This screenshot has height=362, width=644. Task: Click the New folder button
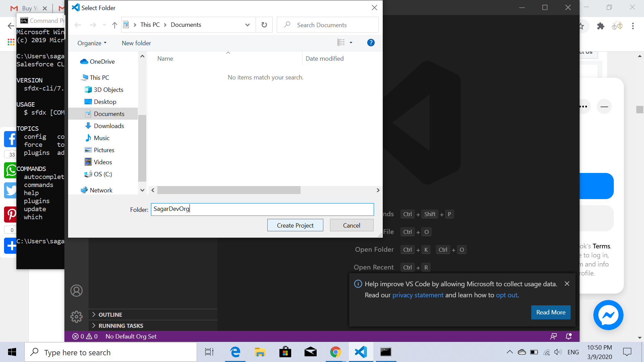[x=136, y=43]
